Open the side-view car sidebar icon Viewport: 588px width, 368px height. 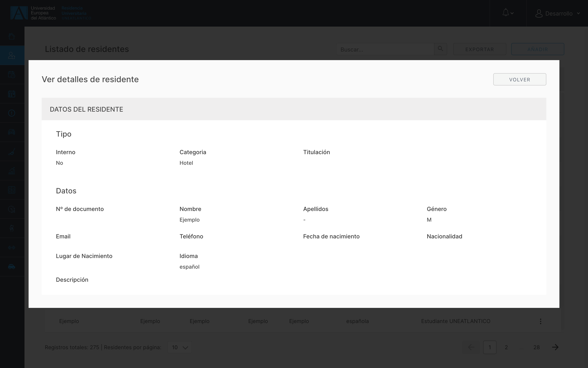pos(12,267)
